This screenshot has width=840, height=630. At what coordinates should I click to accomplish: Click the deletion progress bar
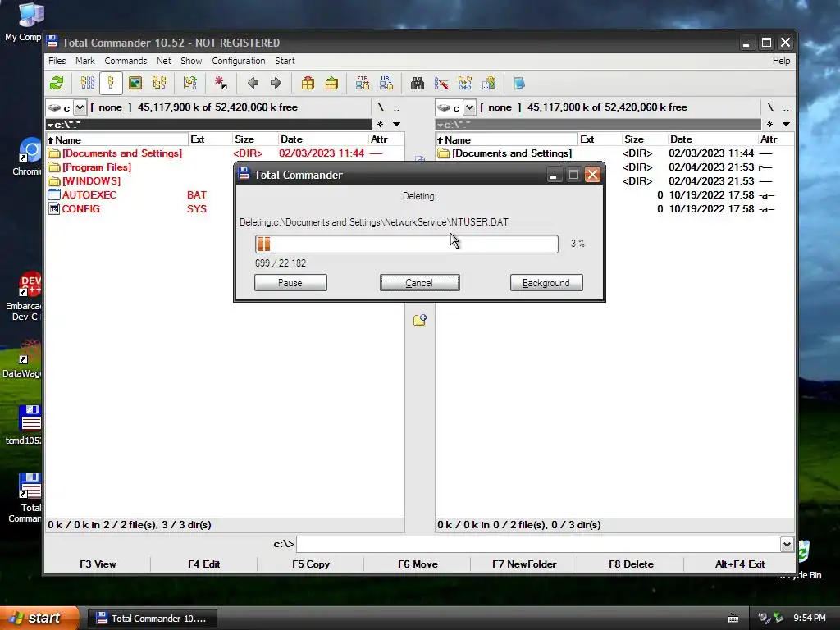pos(407,244)
